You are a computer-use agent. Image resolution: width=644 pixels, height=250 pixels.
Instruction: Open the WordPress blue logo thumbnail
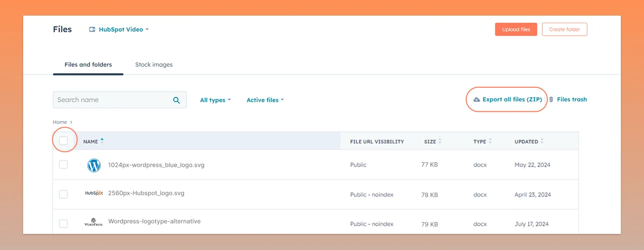pyautogui.click(x=94, y=165)
